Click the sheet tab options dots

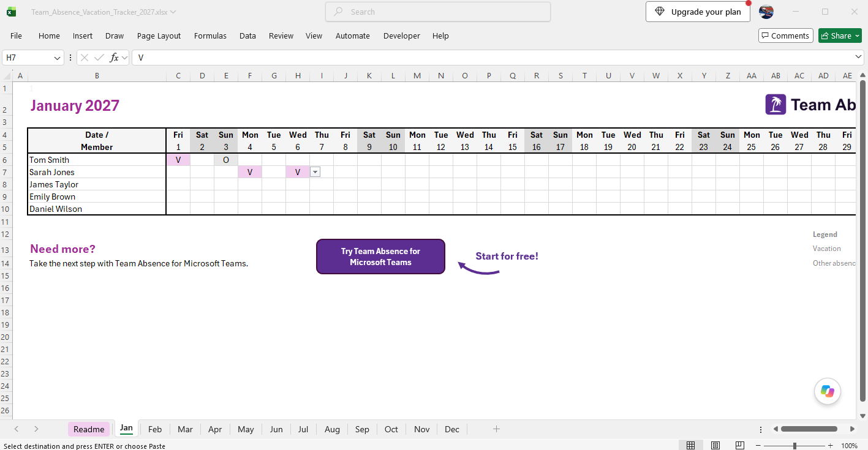[x=761, y=429]
